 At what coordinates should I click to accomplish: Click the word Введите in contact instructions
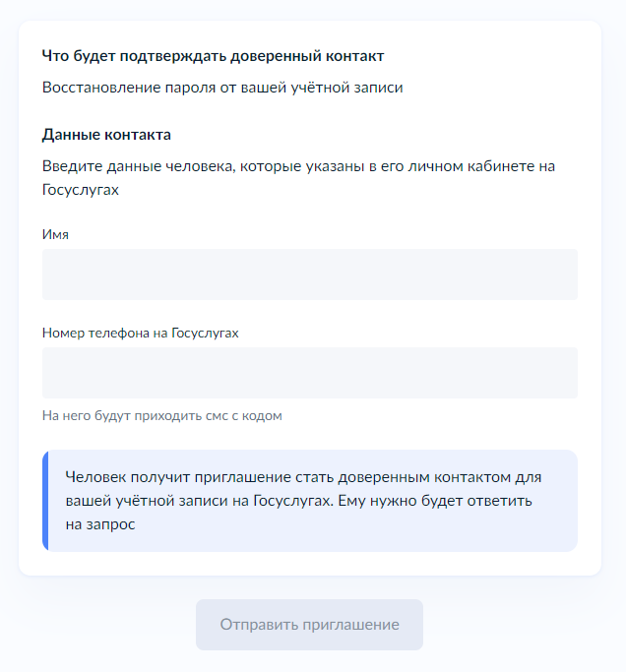point(70,166)
